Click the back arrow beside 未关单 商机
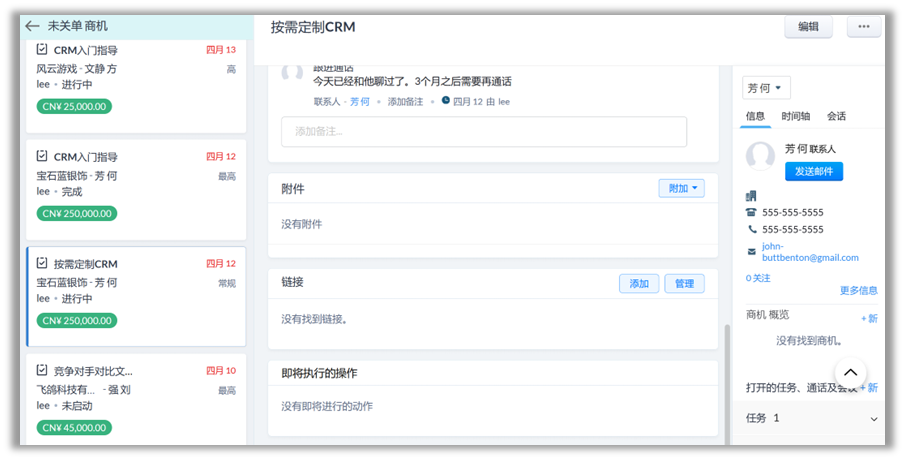 pos(32,26)
